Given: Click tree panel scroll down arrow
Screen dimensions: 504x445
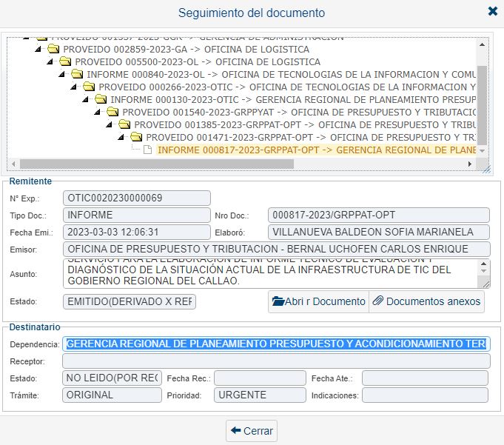Looking at the screenshot, I should click(482, 151).
